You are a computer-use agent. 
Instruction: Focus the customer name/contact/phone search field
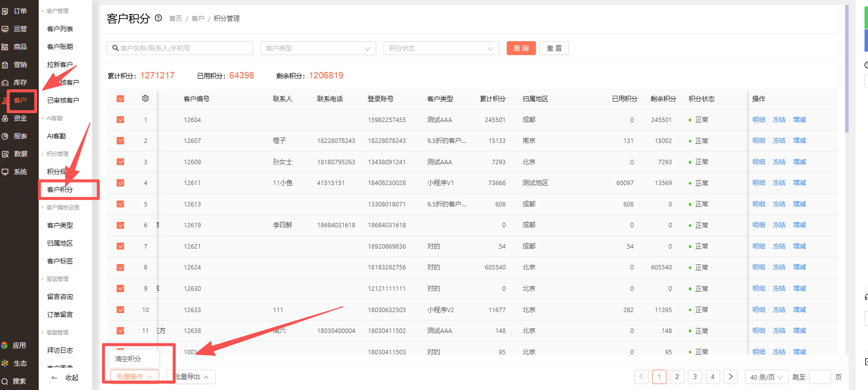[180, 48]
